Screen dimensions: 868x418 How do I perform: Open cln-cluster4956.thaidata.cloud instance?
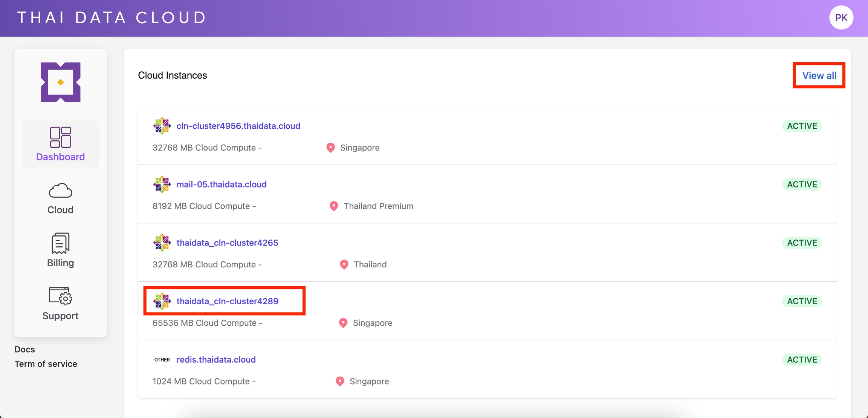[x=238, y=126]
